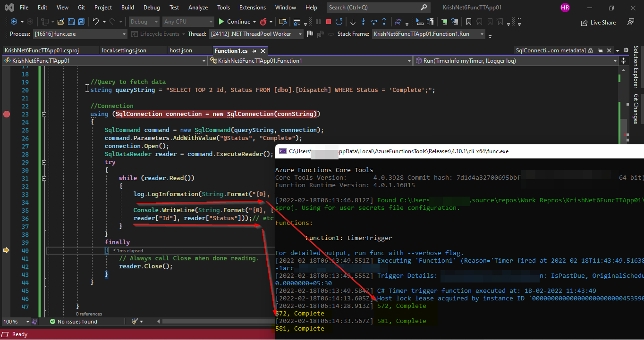Click the HR account avatar
The image size is (644, 340).
pos(565,8)
